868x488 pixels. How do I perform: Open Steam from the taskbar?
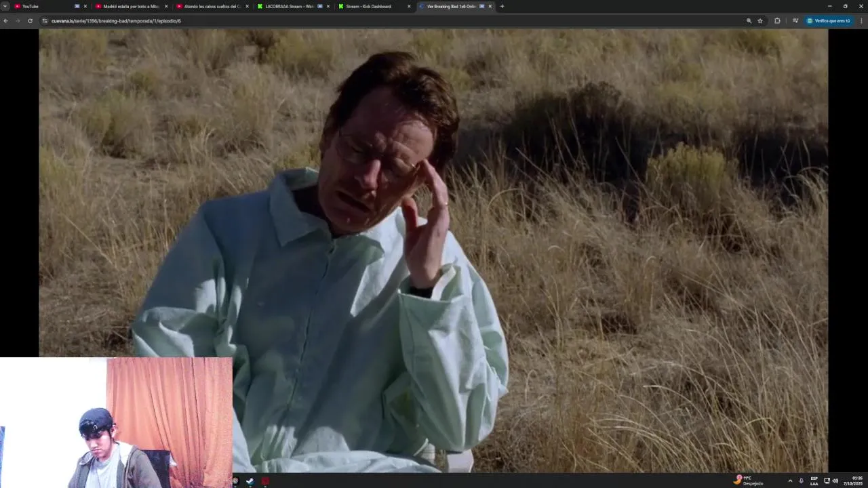pos(250,481)
